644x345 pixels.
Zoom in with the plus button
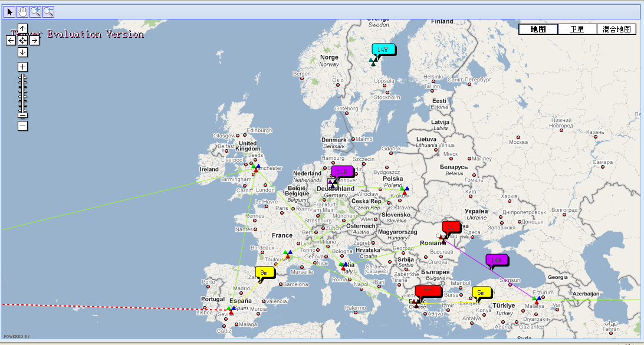[22, 67]
